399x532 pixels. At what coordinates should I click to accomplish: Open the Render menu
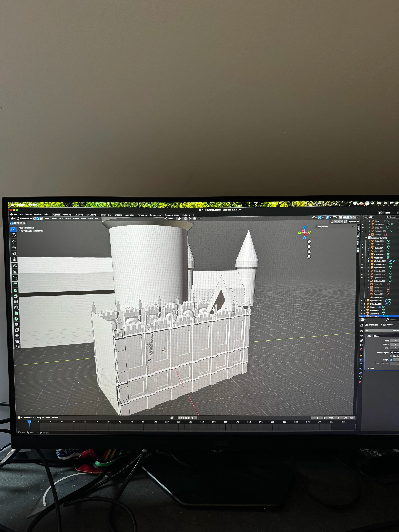[28, 214]
